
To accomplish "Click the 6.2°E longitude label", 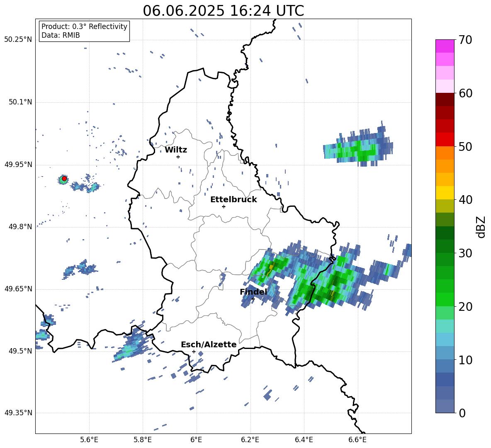I will click(250, 440).
